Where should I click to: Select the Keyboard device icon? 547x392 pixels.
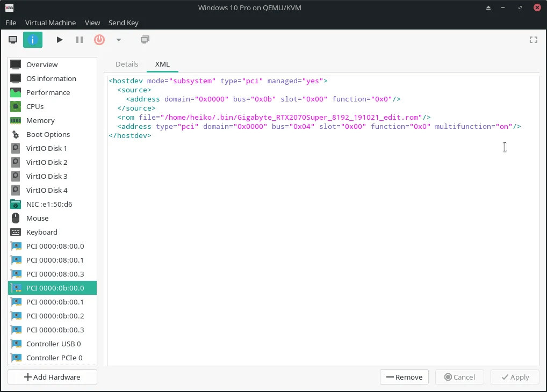point(16,232)
